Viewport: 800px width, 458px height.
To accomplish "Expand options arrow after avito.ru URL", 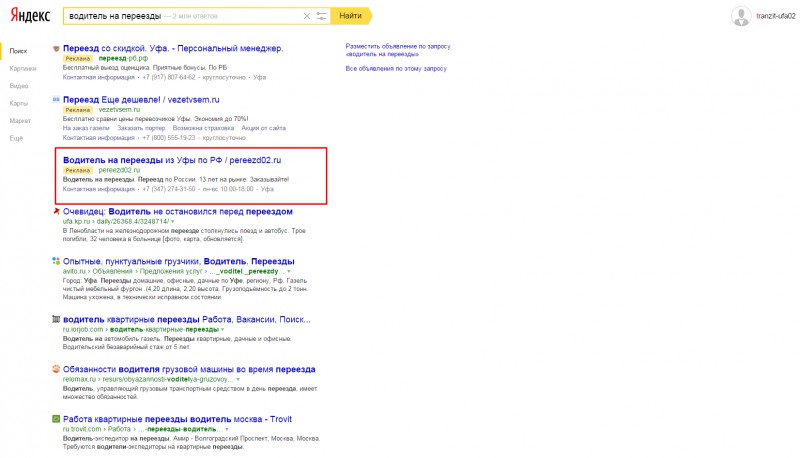I will (x=289, y=271).
